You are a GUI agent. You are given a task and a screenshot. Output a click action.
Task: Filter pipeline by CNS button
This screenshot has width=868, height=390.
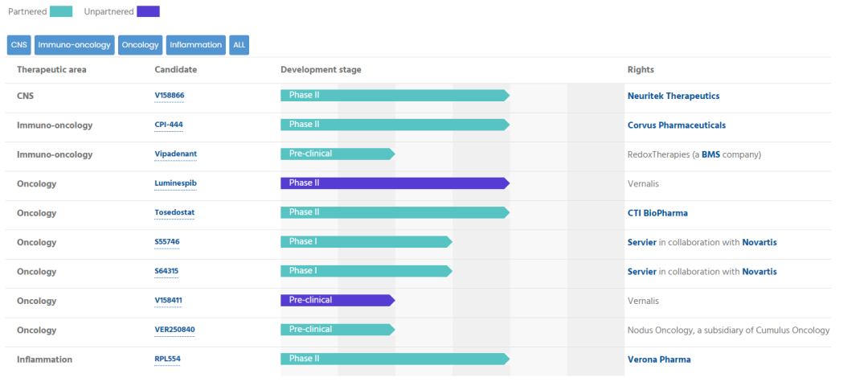point(18,45)
